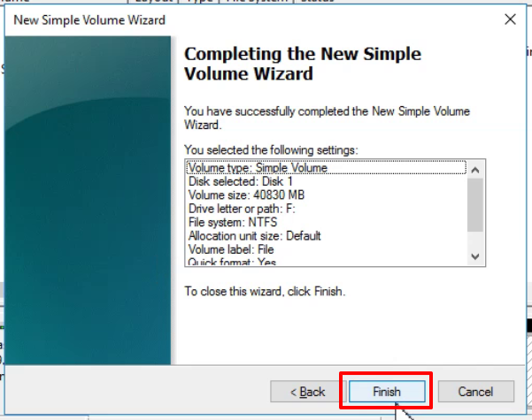The height and width of the screenshot is (420, 532).
Task: Click the teal wizard banner graphic
Action: (x=88, y=201)
